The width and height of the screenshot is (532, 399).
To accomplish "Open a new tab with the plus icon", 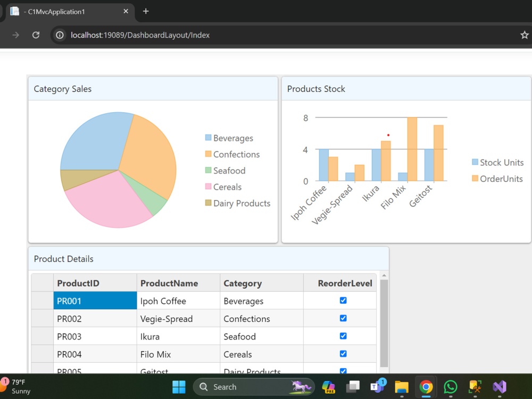I will pyautogui.click(x=146, y=11).
